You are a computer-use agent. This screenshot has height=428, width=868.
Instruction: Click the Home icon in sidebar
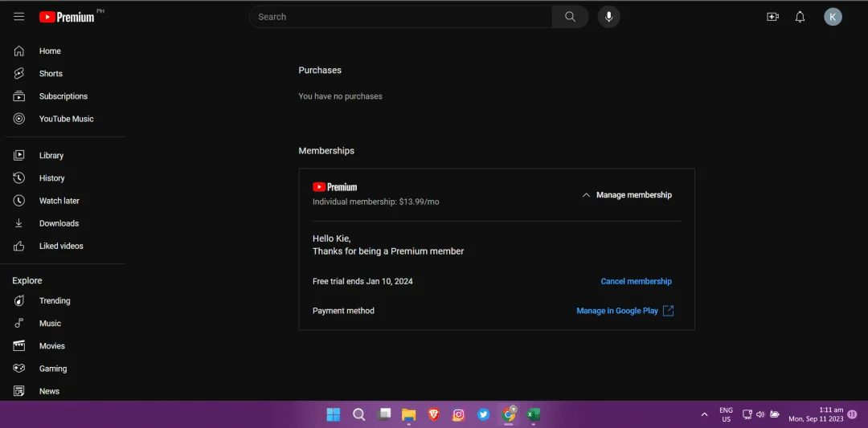[18, 51]
